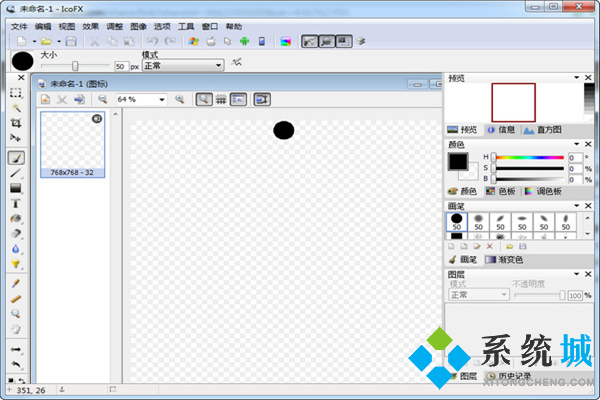
Task: Click zoom out magnifier in the document toolbar
Action: (102, 100)
